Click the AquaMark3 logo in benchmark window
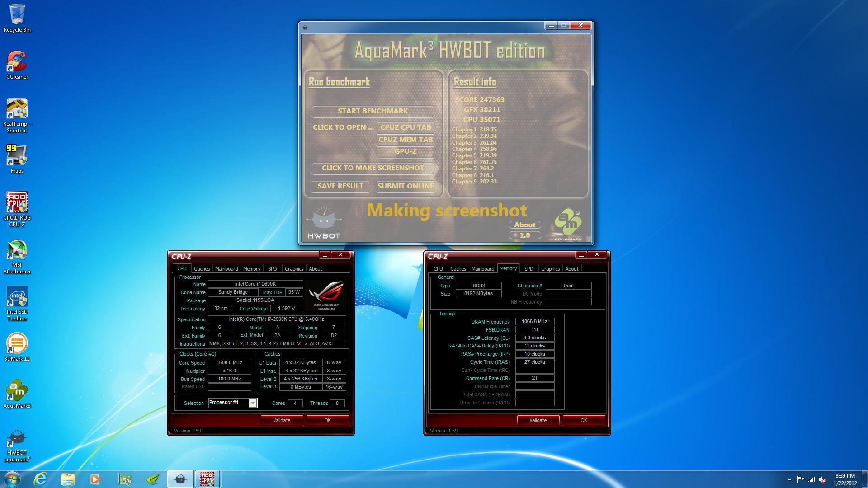This screenshot has width=868, height=488. click(568, 225)
